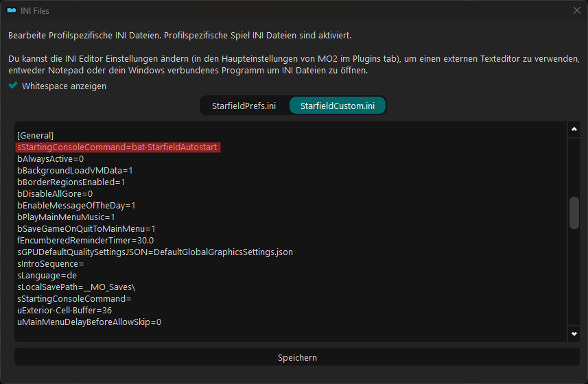
Task: Click the bEnableMessageOfTheDay=1 line
Action: pyautogui.click(x=76, y=205)
